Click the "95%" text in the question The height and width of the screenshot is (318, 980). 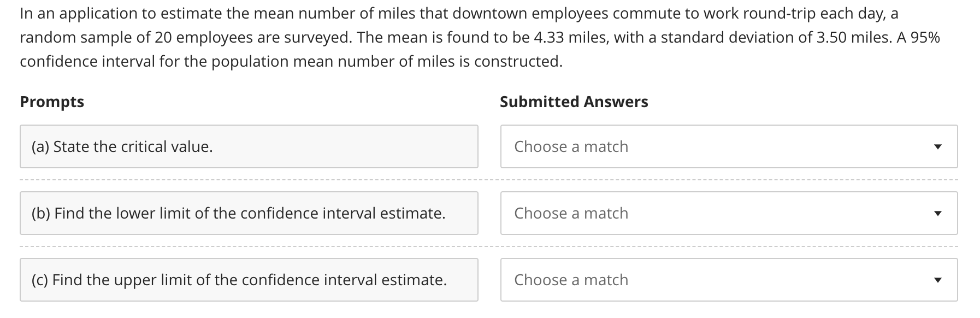point(925,37)
